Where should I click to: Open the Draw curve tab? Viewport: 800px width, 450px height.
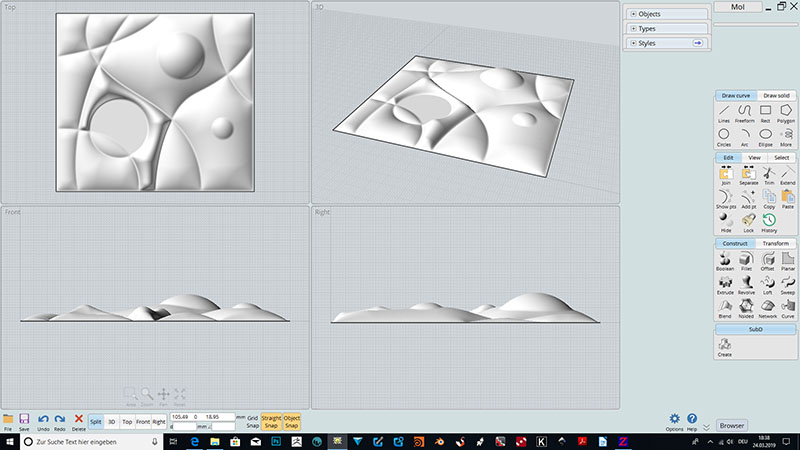pyautogui.click(x=736, y=95)
